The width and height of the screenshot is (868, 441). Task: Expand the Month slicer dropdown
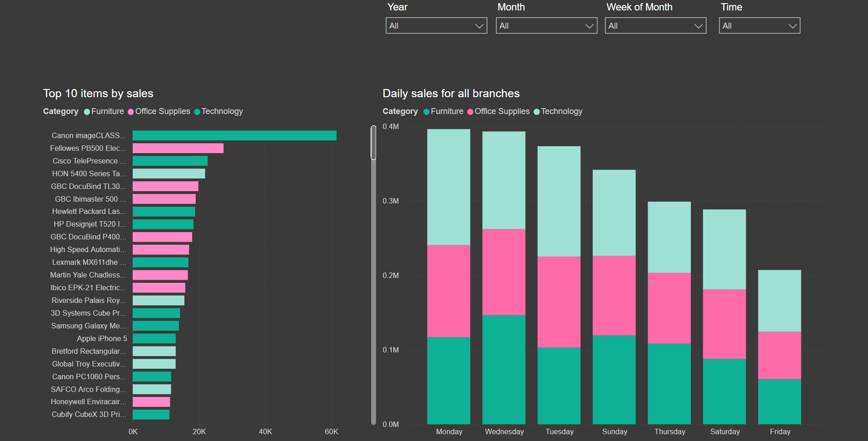coord(546,25)
